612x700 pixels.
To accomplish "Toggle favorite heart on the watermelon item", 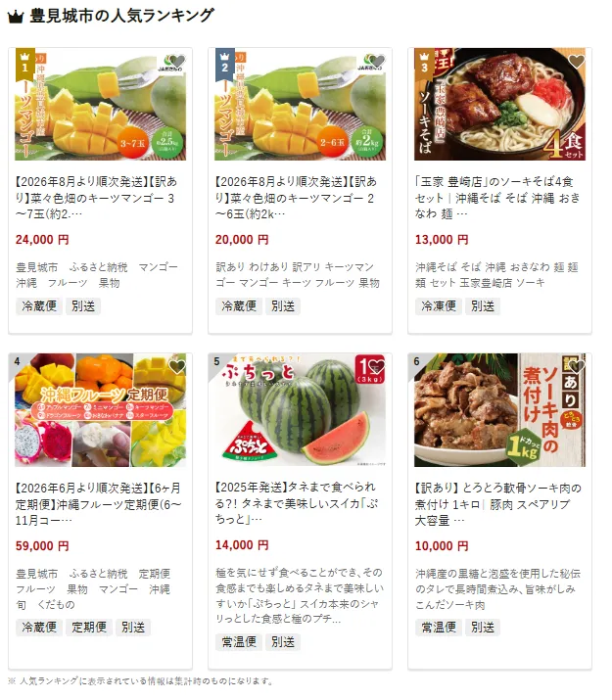I will [x=377, y=367].
